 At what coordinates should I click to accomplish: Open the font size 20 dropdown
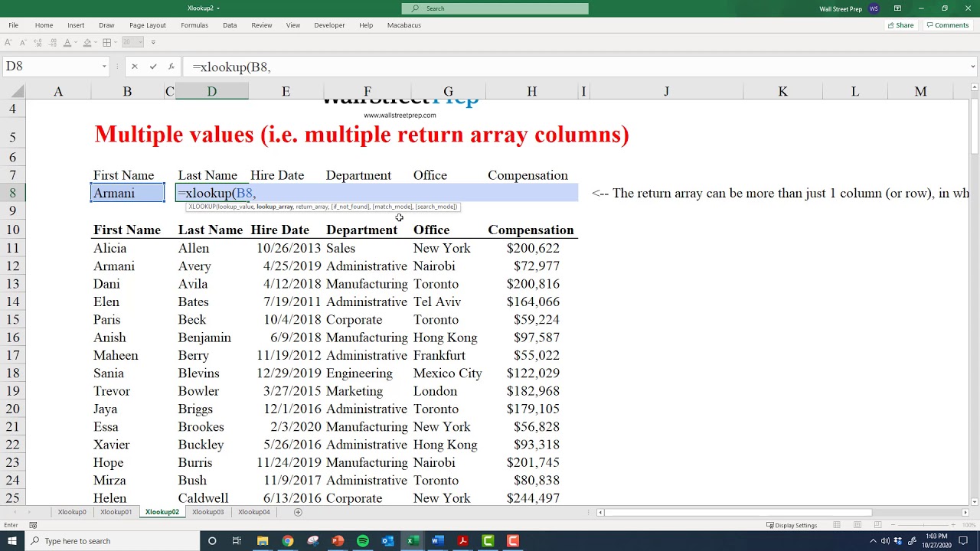coord(141,42)
